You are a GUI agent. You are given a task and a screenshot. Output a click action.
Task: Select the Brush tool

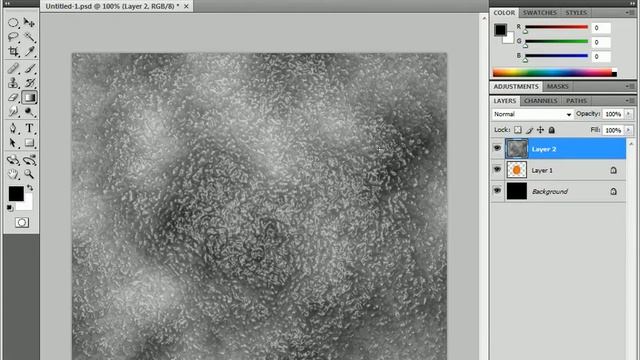coord(29,69)
